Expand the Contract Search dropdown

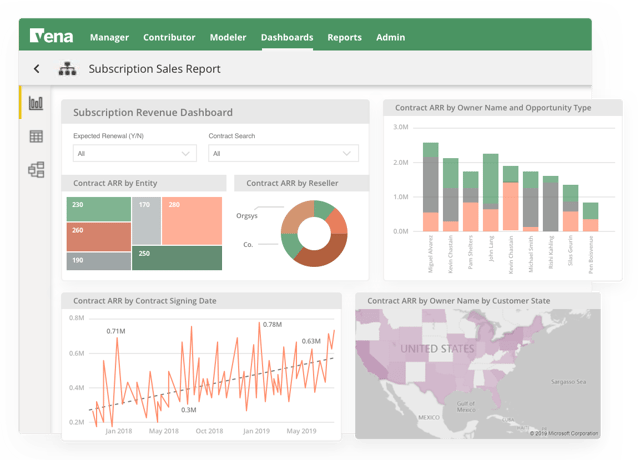283,153
